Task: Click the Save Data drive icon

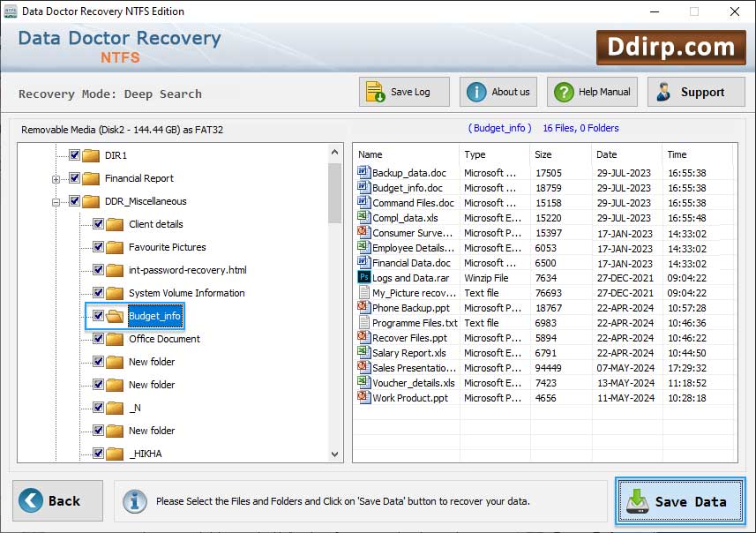Action: (x=638, y=501)
